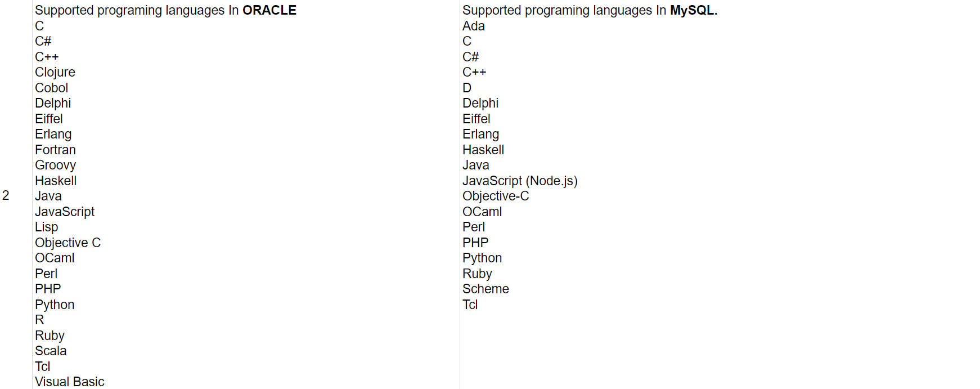Click 'Fortran' in the Oracle column

55,150
